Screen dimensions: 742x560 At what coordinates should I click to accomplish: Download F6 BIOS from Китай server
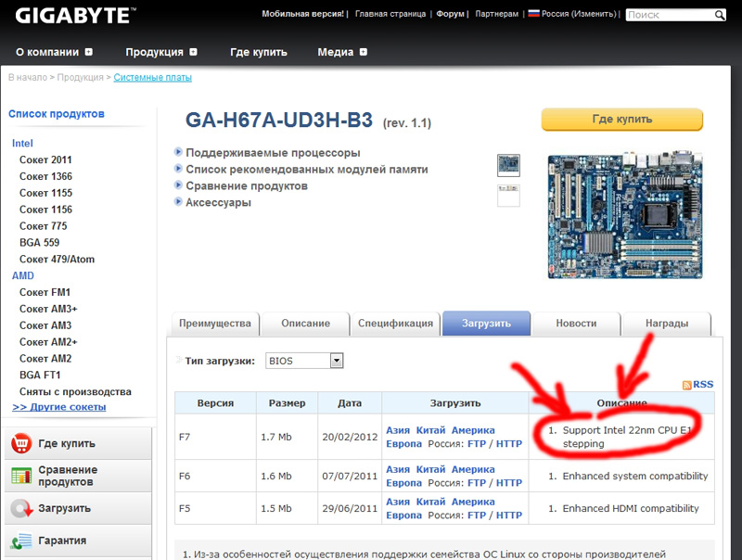point(430,470)
